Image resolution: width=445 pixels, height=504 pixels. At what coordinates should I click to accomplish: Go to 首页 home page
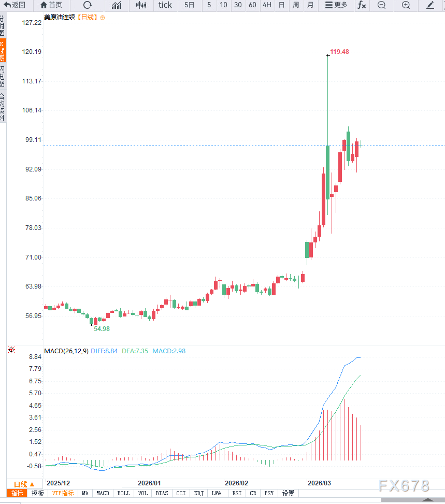pos(51,5)
